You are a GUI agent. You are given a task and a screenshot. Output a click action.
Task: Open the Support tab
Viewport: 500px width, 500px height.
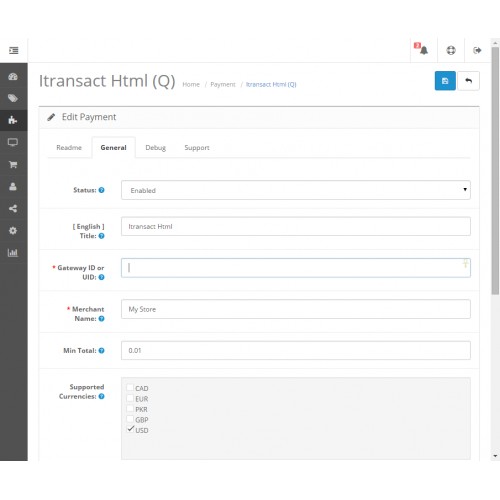tap(197, 147)
